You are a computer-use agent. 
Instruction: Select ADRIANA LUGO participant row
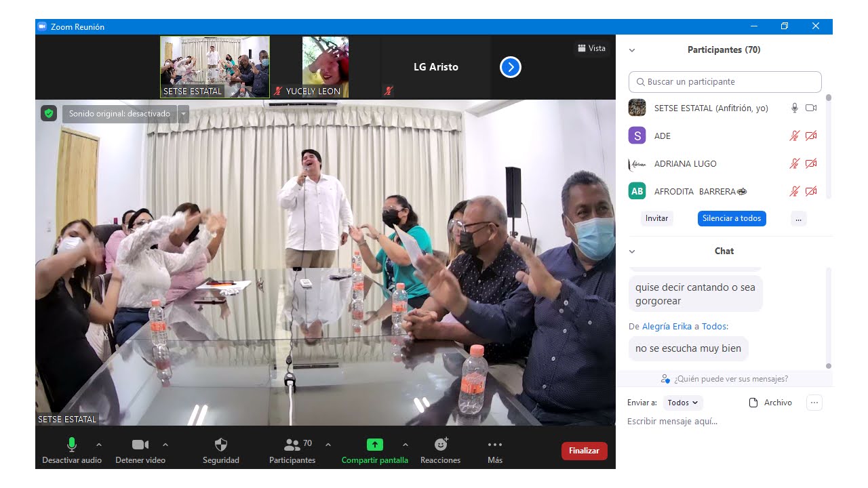723,163
